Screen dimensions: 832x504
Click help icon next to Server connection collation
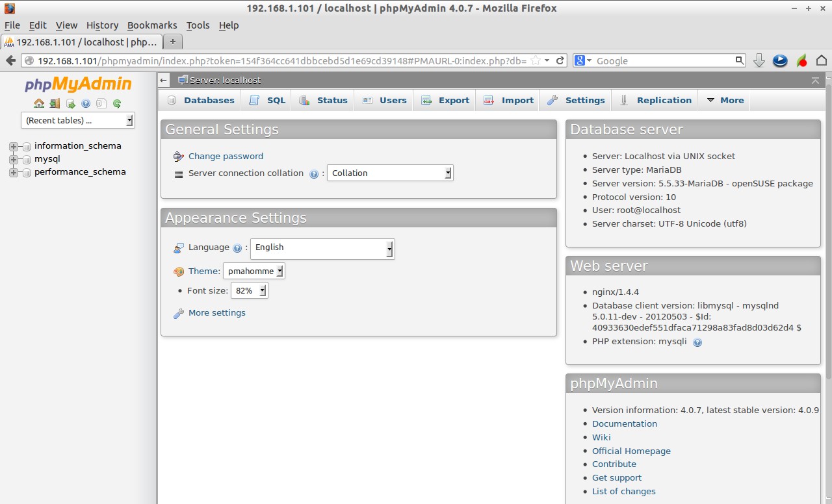tap(314, 174)
